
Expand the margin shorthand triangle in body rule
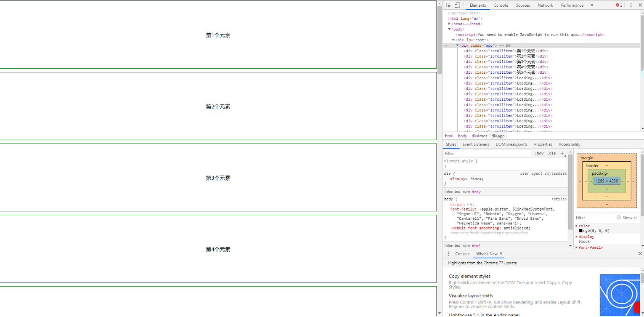[468, 205]
